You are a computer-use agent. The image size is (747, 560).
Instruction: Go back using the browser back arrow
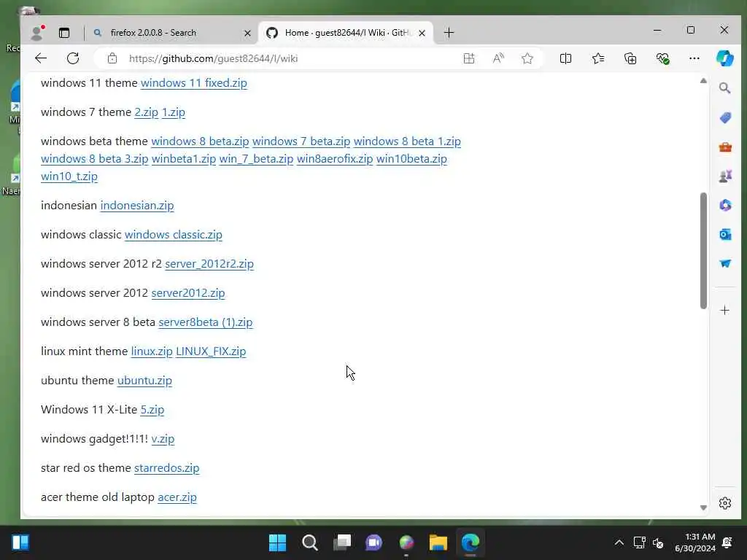(41, 58)
